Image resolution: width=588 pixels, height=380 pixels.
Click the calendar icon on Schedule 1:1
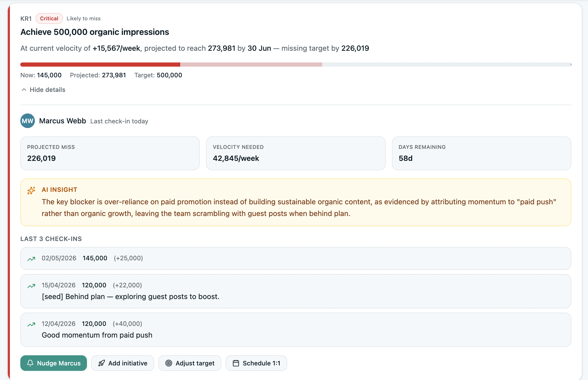(x=236, y=363)
